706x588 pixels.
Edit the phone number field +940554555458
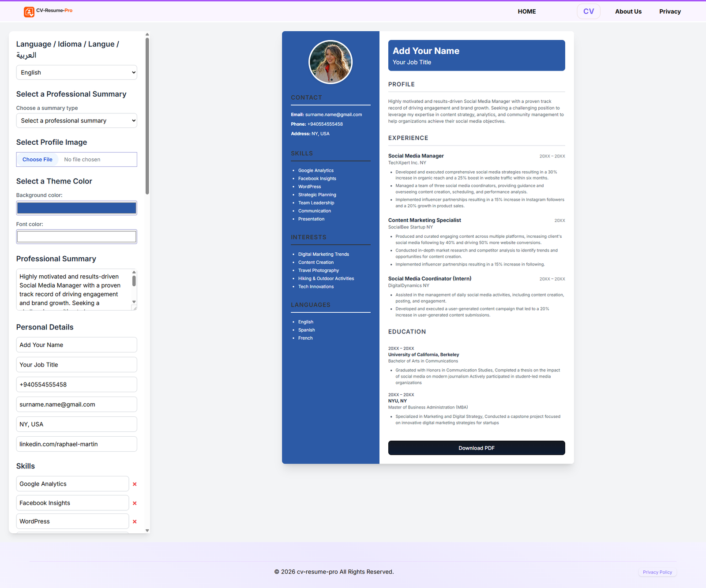pyautogui.click(x=77, y=385)
